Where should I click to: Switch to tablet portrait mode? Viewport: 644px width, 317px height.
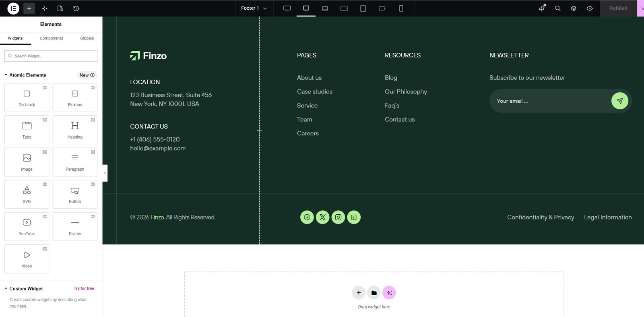(363, 8)
